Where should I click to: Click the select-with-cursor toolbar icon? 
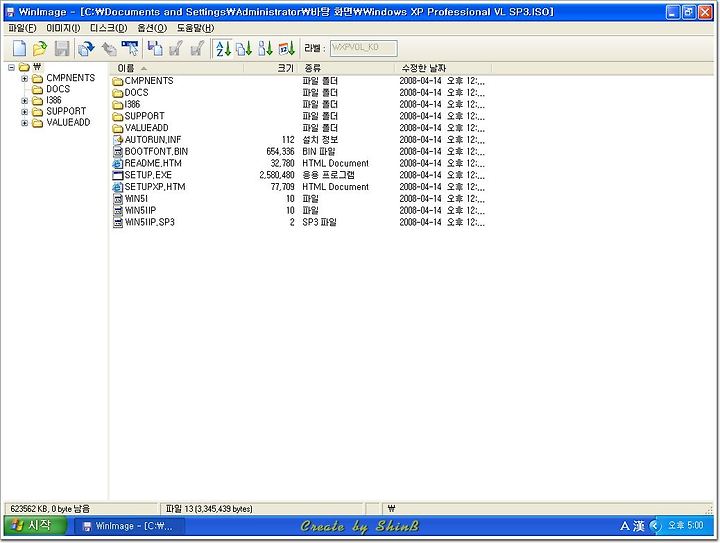click(x=130, y=48)
